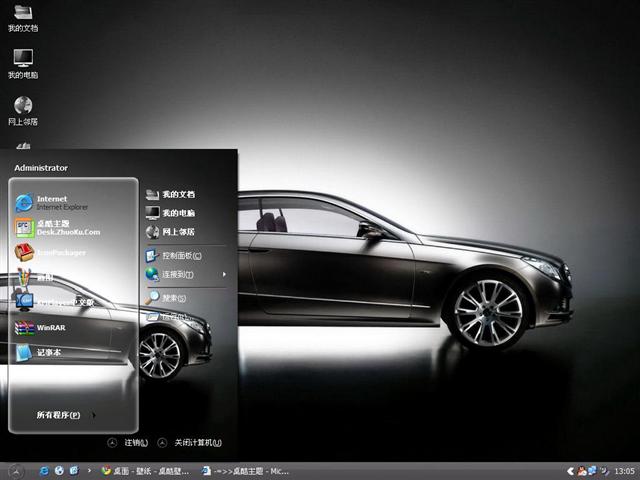Open the 网上邻居 desktop icon

tap(23, 111)
